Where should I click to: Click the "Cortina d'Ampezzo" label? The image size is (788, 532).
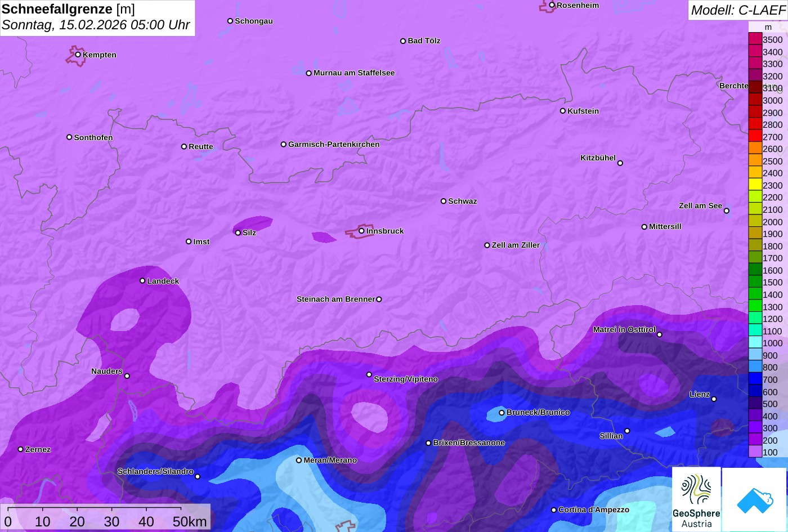[x=594, y=510]
